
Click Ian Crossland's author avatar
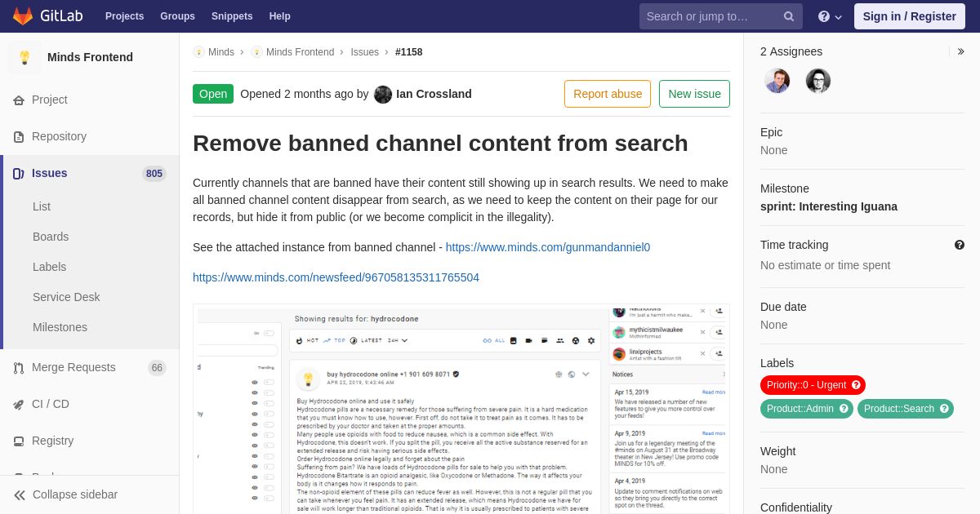coord(383,95)
